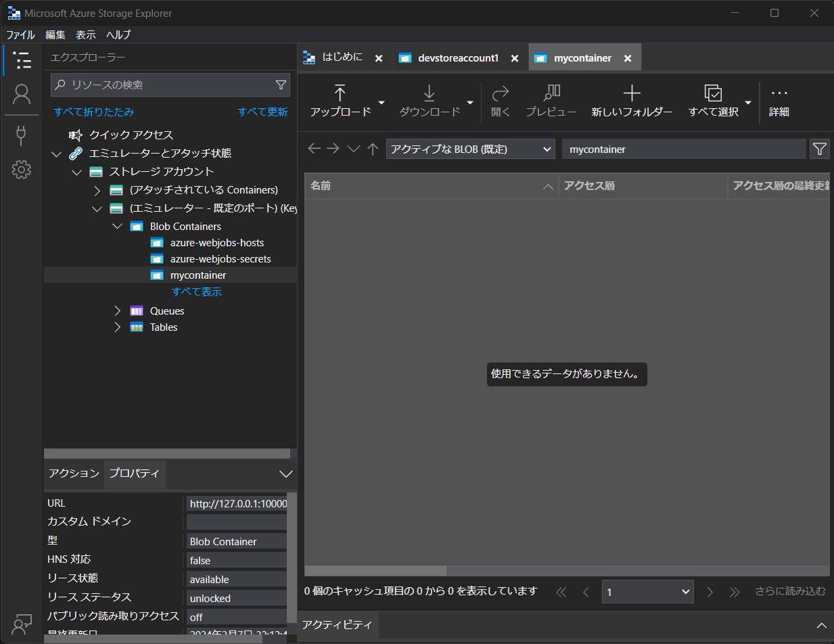This screenshot has height=644, width=834.
Task: Go to next page chevron icon
Action: (710, 592)
